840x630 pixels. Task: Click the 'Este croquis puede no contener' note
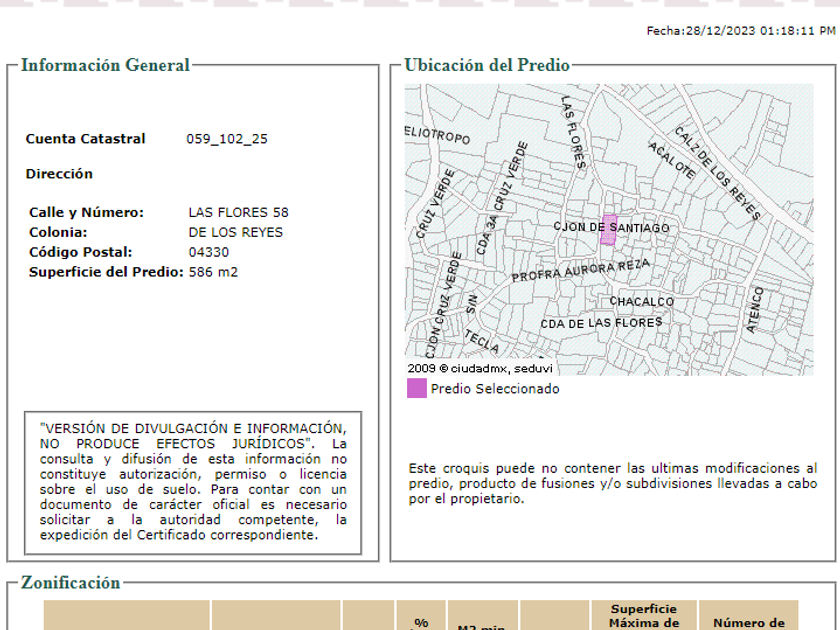(613, 483)
